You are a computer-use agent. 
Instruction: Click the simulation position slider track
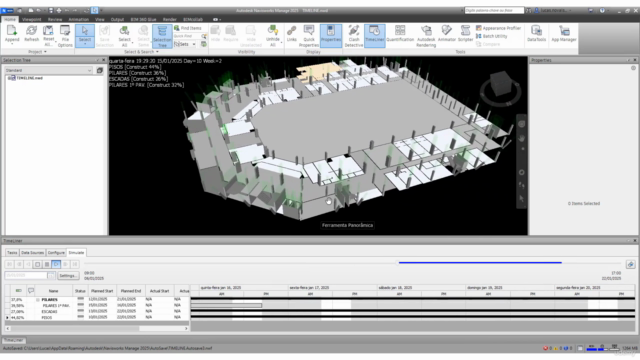click(x=354, y=263)
